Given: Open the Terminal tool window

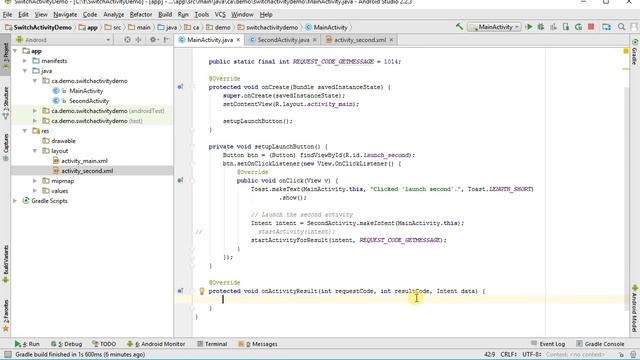Looking at the screenshot, I should pyautogui.click(x=212, y=344).
